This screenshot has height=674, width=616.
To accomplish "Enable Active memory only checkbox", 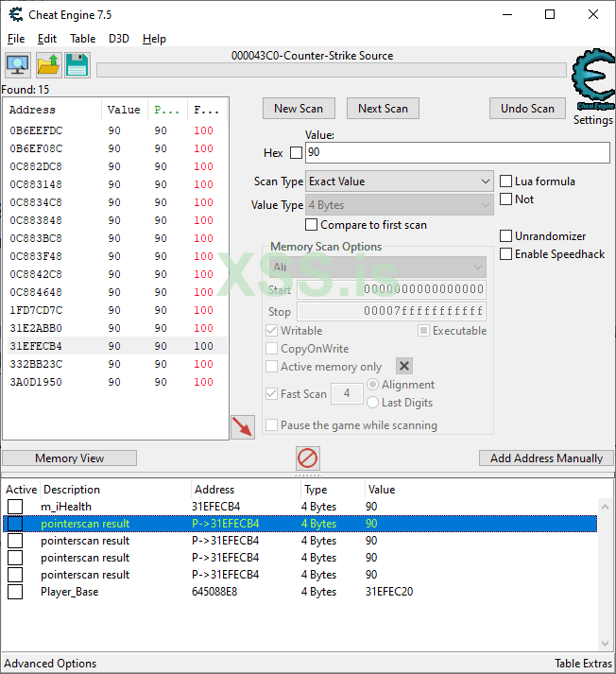I will [271, 367].
